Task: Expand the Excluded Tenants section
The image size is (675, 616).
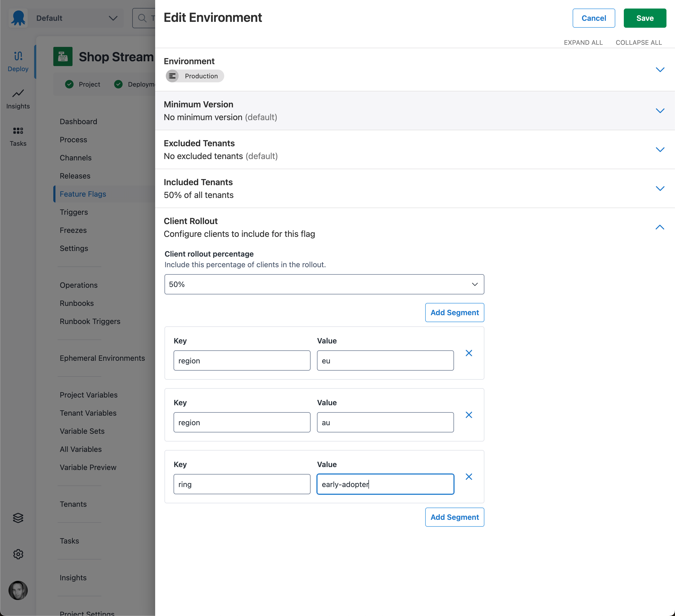Action: click(x=660, y=149)
